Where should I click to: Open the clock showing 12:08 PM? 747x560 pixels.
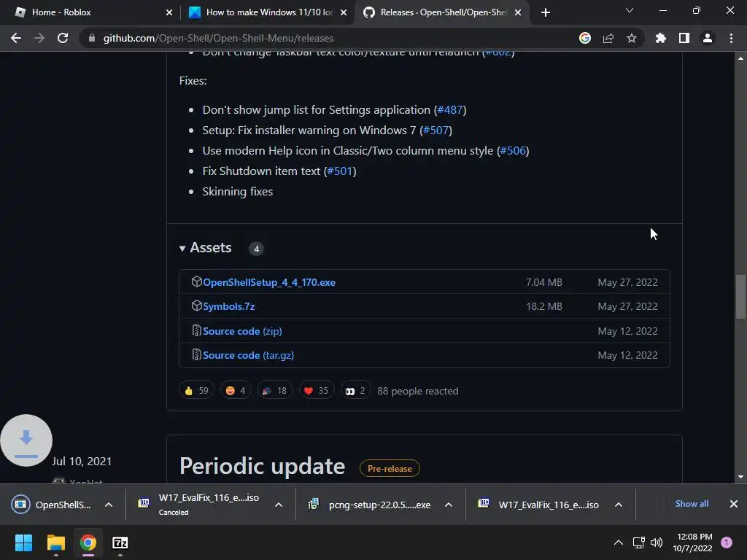(x=692, y=542)
